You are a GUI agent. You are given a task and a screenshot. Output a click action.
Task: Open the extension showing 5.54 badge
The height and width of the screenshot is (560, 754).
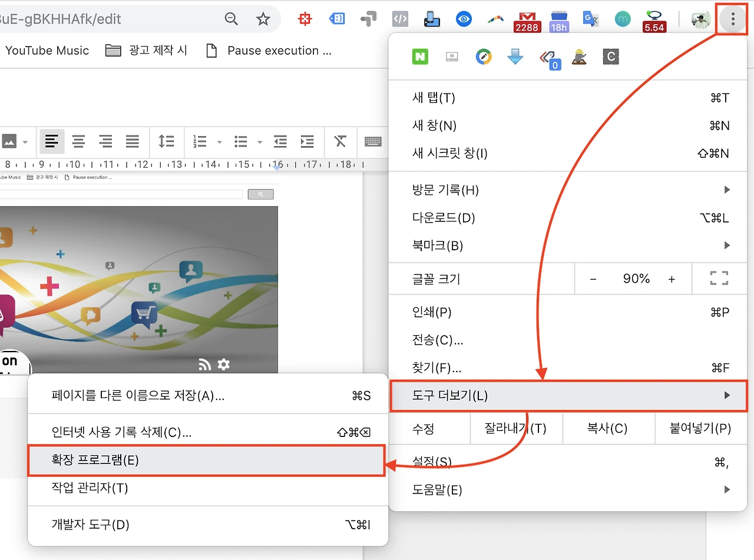click(654, 21)
